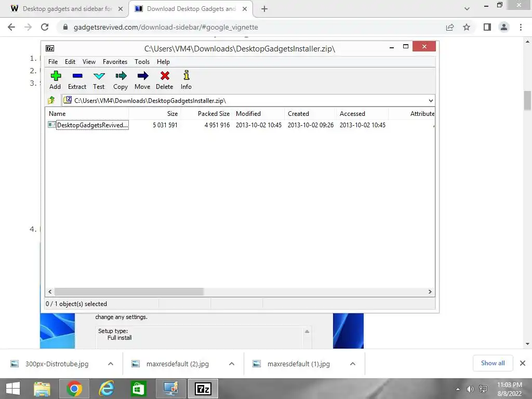Click the Move toolbar icon
The image size is (532, 399).
[142, 80]
